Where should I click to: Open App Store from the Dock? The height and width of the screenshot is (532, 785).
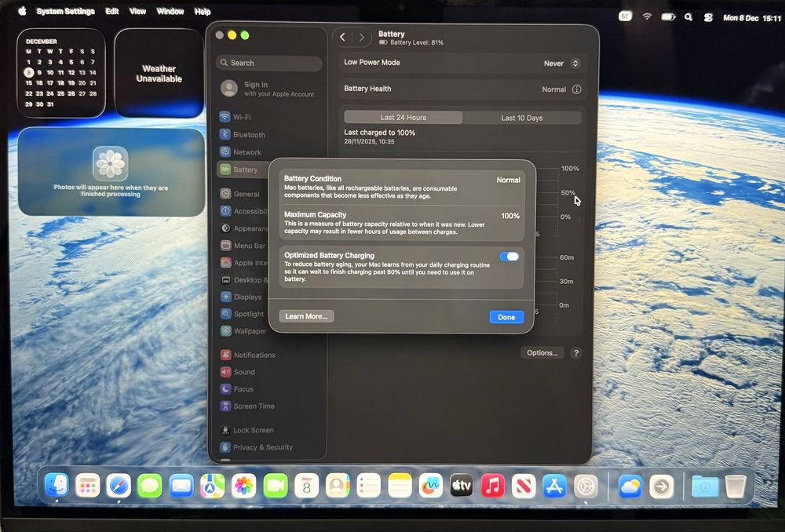point(554,486)
